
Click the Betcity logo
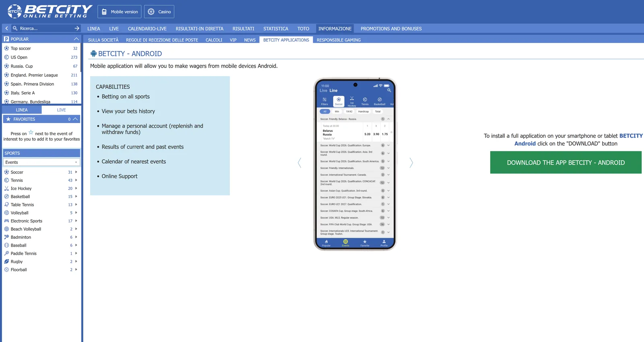click(50, 11)
